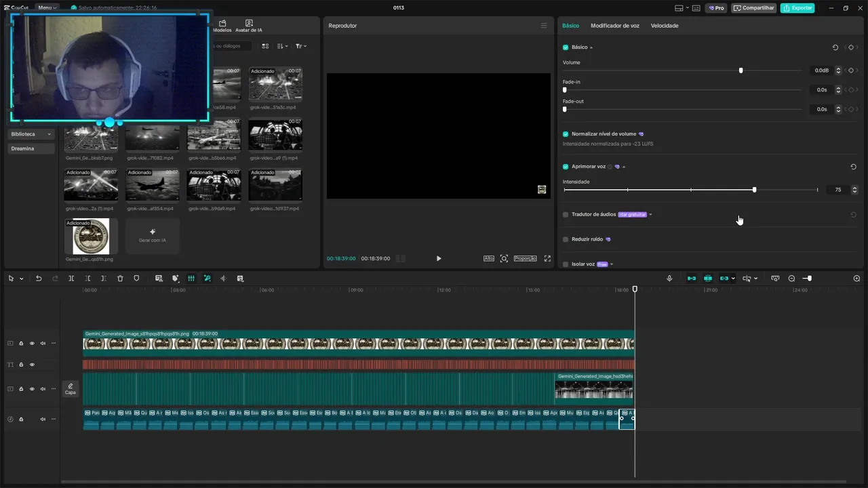Click the delete right trim icon
The image size is (868, 488).
103,279
